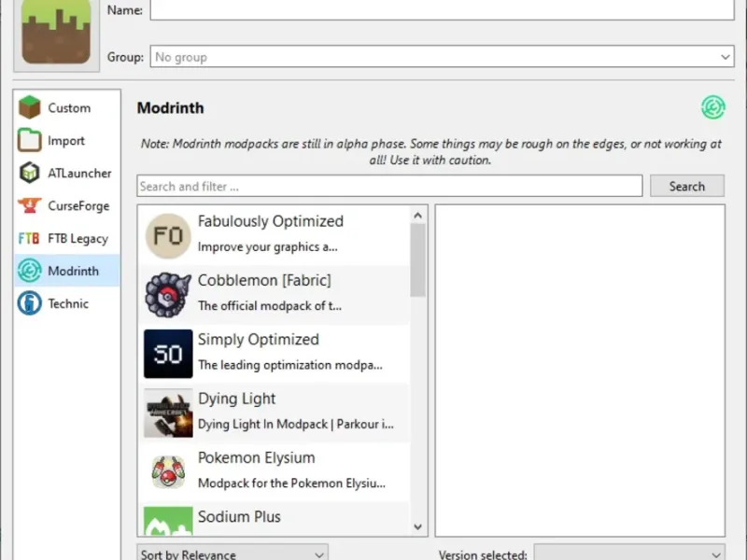Click the green Modrinth logo beside heading
The height and width of the screenshot is (560, 747).
(x=713, y=107)
